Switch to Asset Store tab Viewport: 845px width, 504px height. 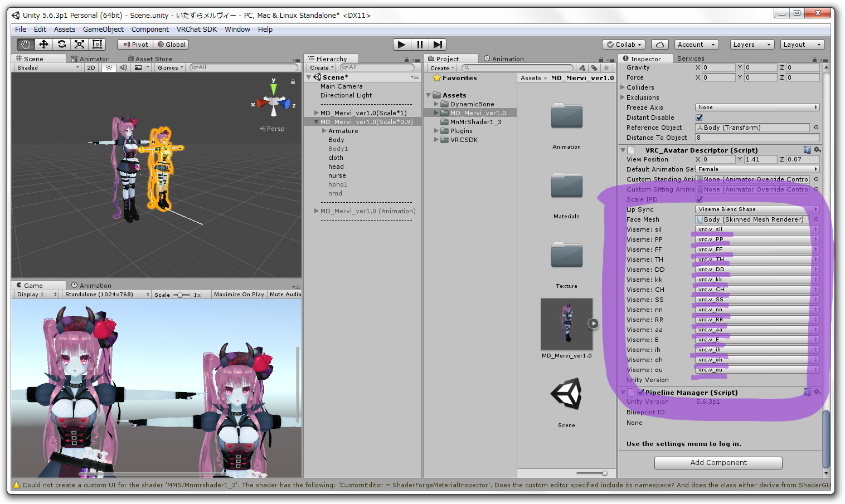pos(149,59)
